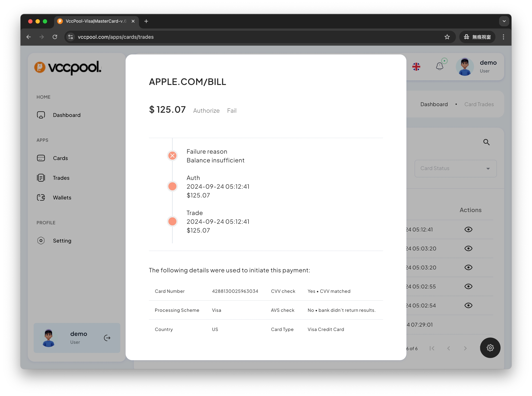Open Chrome three-dot menu
Screen dimensions: 532x396
[503, 37]
